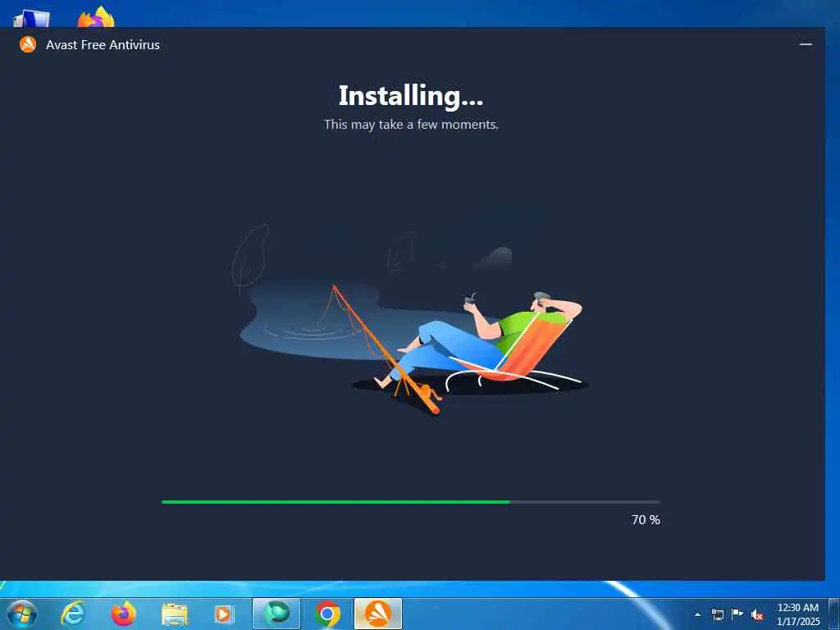Click the Show desktop button
The height and width of the screenshot is (630, 840).
pos(834,614)
